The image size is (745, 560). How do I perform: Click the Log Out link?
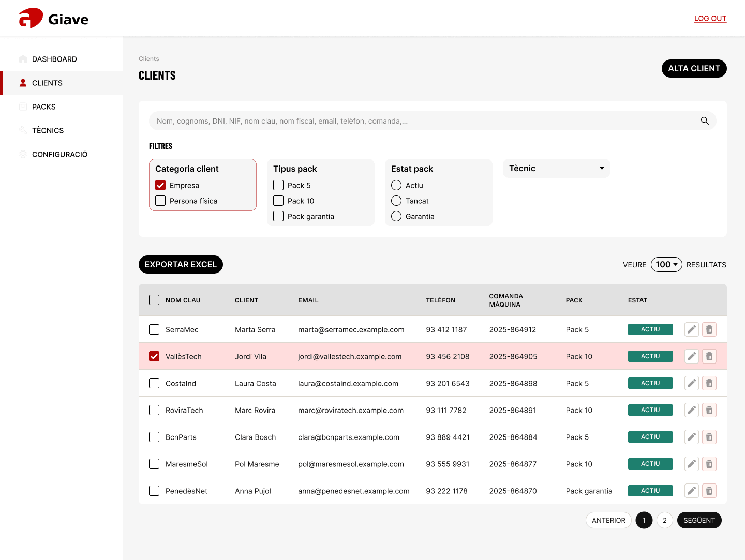click(x=710, y=18)
